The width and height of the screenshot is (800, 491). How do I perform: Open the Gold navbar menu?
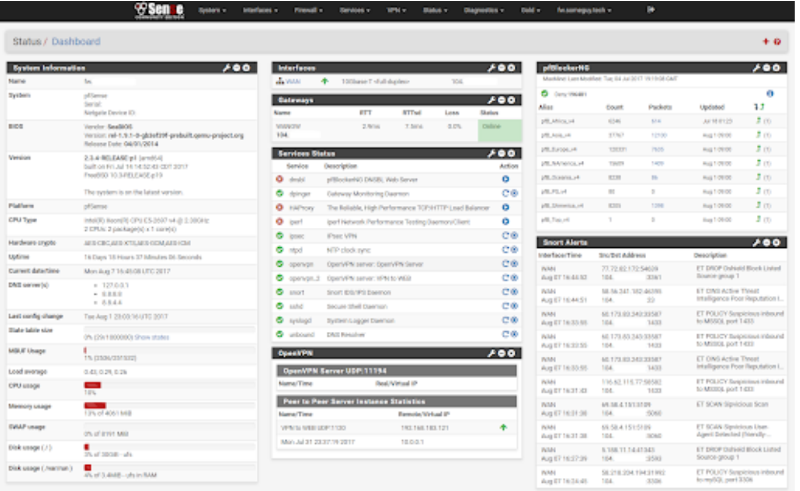(x=530, y=10)
